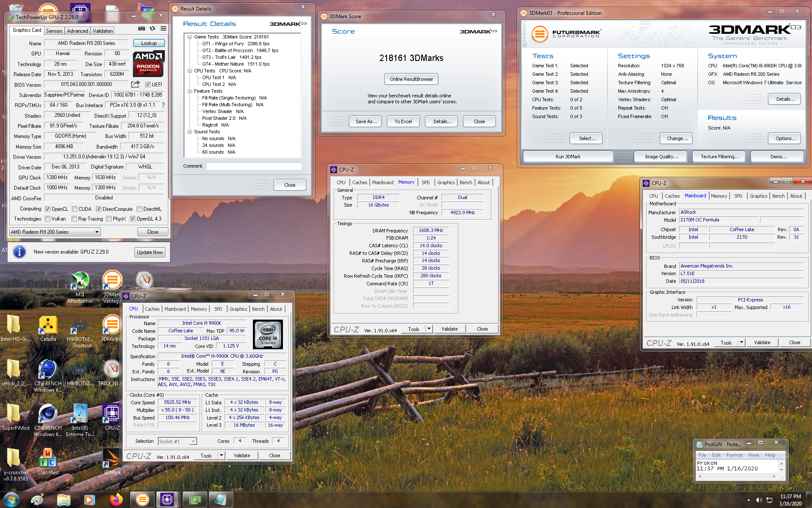Open the Format menu in Notepad

click(734, 455)
